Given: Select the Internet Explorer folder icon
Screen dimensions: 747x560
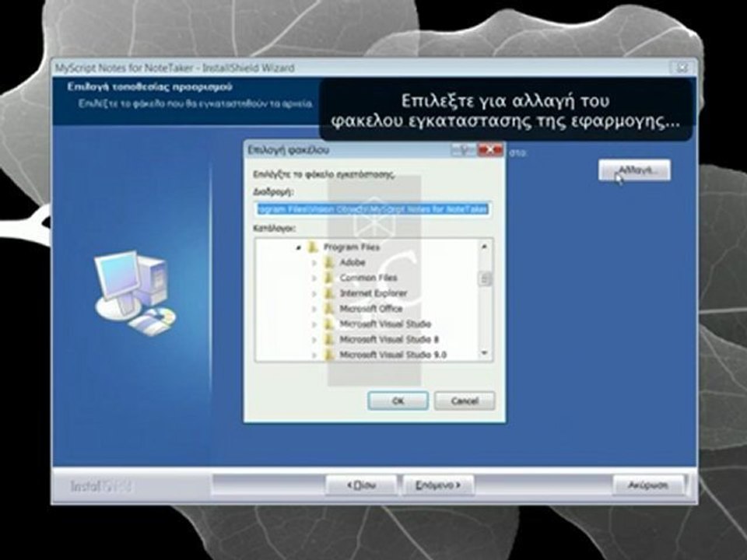Looking at the screenshot, I should (328, 293).
